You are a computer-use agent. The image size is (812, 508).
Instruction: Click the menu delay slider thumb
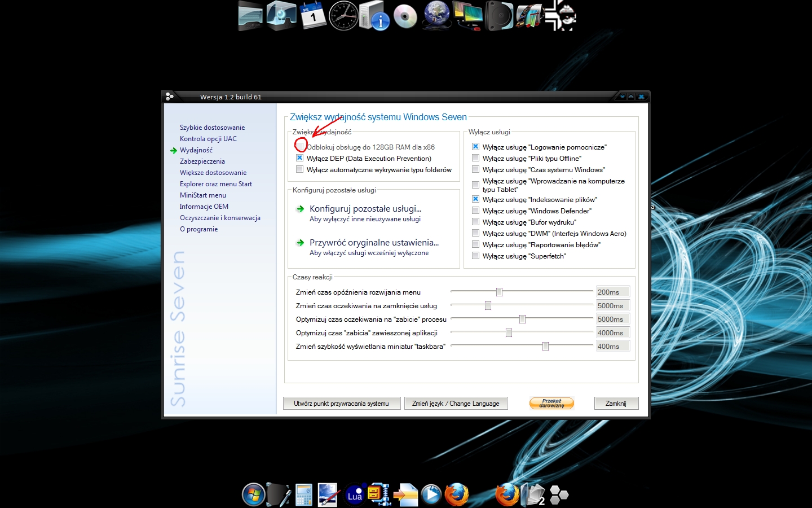[x=499, y=292]
